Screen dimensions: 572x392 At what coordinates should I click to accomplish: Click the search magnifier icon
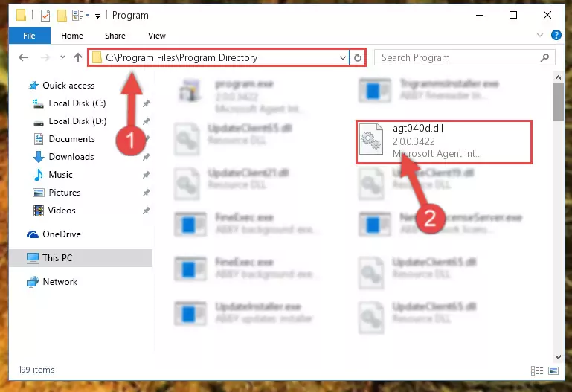coord(544,57)
